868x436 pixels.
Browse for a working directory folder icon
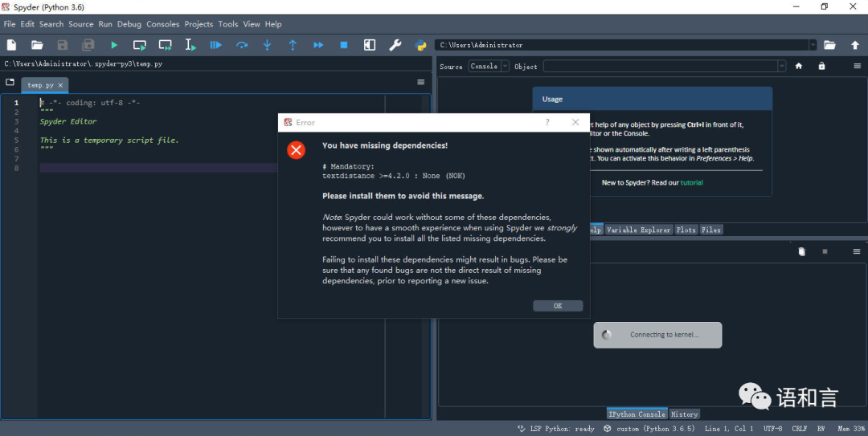(x=829, y=45)
